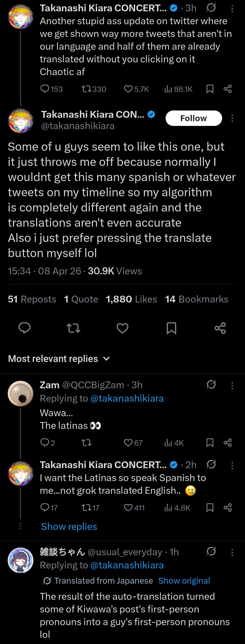Like the main tweet with heart icon
This screenshot has width=245, height=644.
122,328
